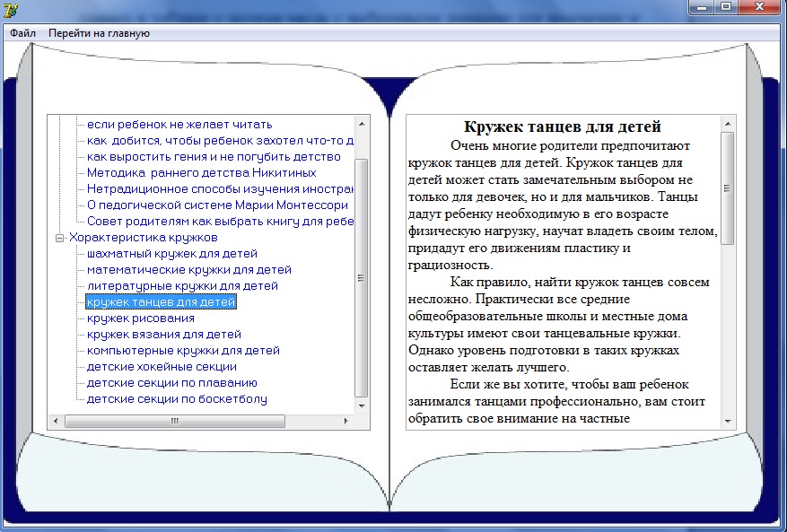The image size is (787, 532).
Task: Click paragraph starting 'Если же вы хотите'
Action: (557, 401)
